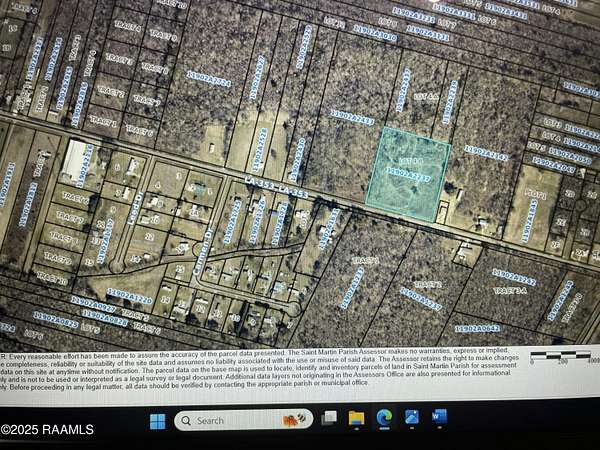Open Task View from the taskbar
The height and width of the screenshot is (450, 600).
click(x=328, y=419)
